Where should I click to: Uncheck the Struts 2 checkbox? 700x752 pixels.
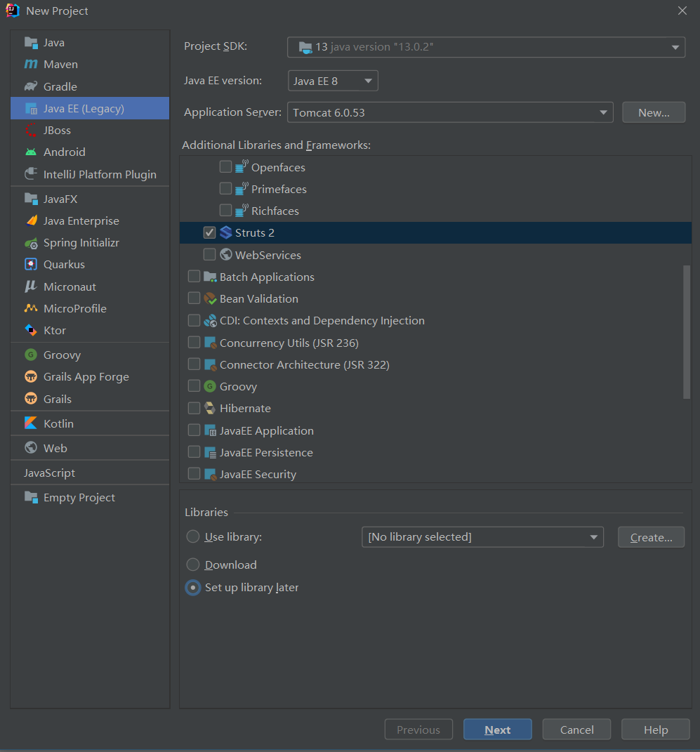point(209,232)
